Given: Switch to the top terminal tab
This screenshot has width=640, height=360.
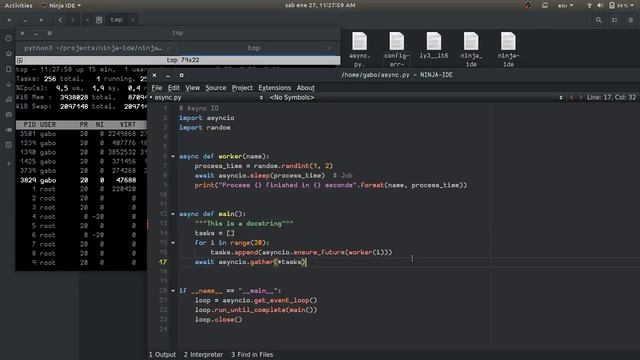Looking at the screenshot, I should pos(253,48).
